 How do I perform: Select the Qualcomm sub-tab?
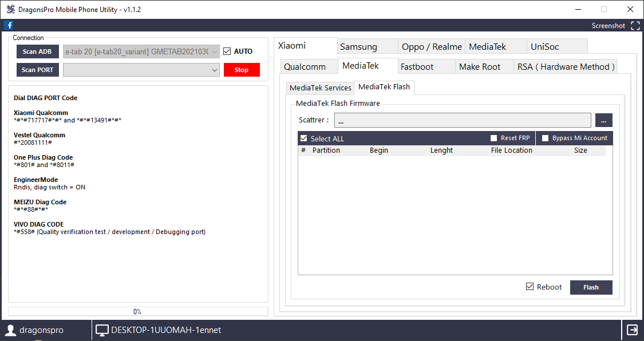(309, 67)
